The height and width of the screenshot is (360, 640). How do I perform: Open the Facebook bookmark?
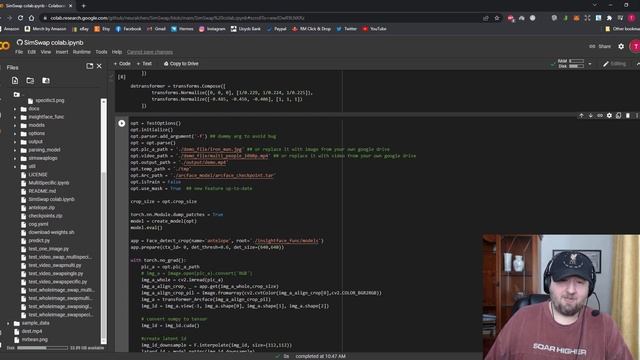pos(128,29)
